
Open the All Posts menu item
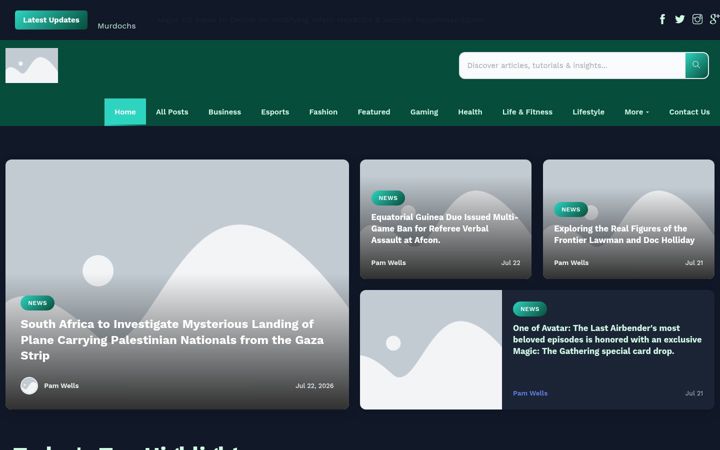point(172,112)
